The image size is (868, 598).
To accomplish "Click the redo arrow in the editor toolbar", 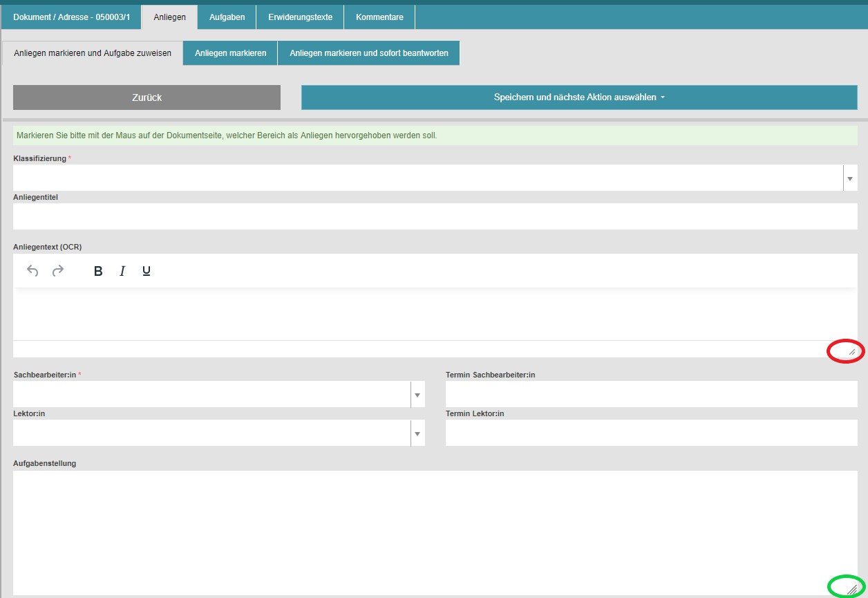I will click(58, 271).
